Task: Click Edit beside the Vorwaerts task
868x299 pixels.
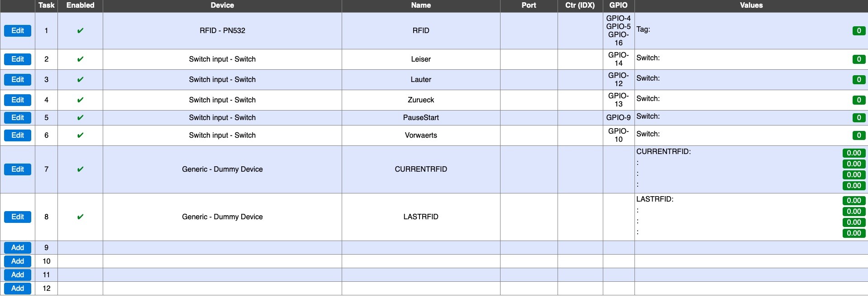Action: (x=18, y=135)
